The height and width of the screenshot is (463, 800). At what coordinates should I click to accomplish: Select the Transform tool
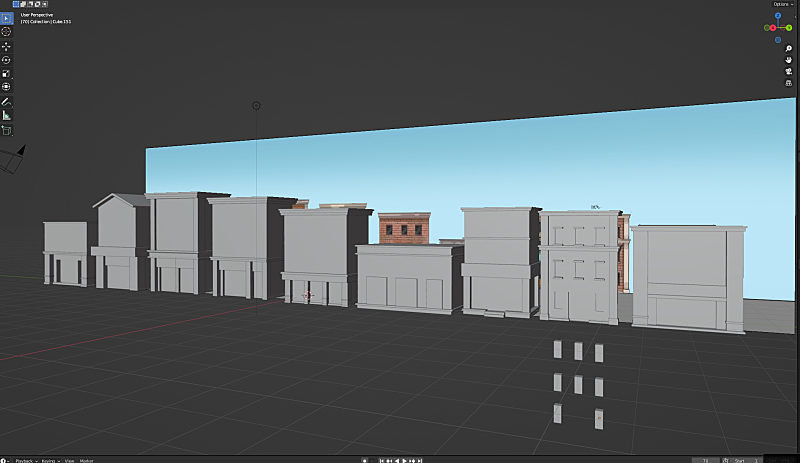[x=6, y=87]
